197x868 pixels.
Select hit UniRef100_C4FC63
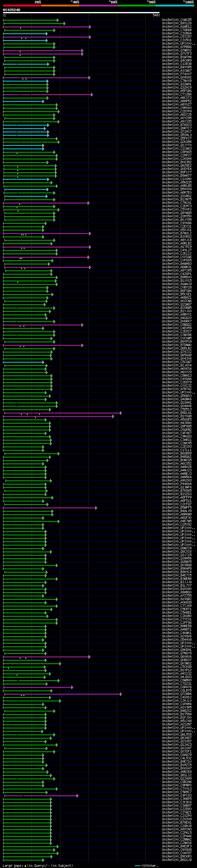177,796
